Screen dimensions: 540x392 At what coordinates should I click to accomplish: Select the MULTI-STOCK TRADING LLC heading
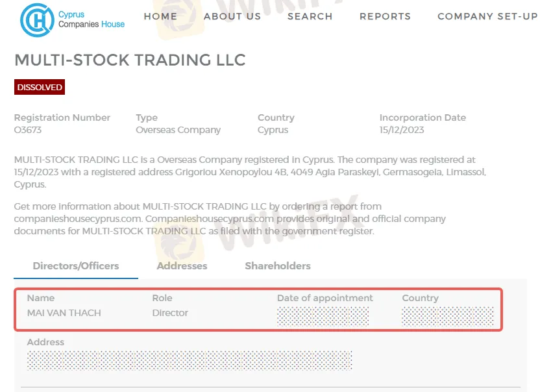(130, 60)
